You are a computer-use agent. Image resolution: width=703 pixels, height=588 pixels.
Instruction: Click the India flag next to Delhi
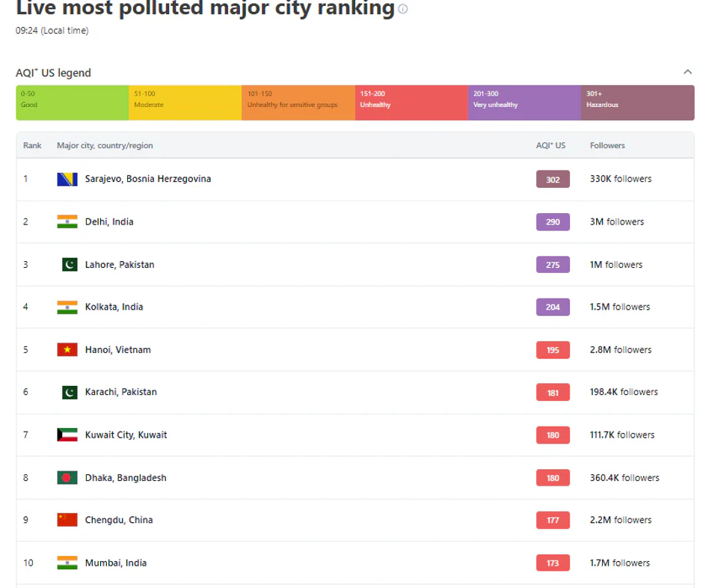pyautogui.click(x=67, y=222)
